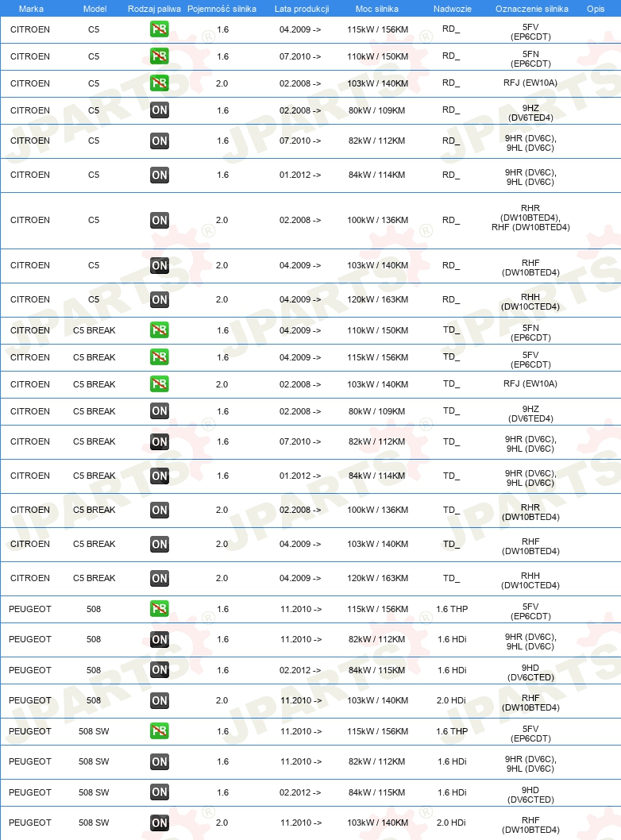Select '9HZ (DV6TED4)' cell in C5 BREAK row
Screen dimensions: 621x840
[x=530, y=414]
